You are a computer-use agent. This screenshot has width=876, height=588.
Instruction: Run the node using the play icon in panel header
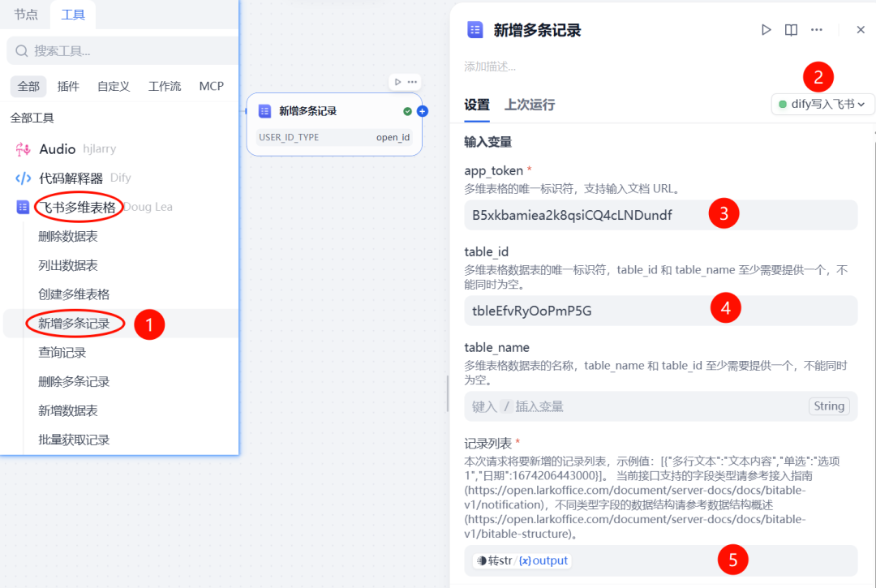[x=766, y=29]
